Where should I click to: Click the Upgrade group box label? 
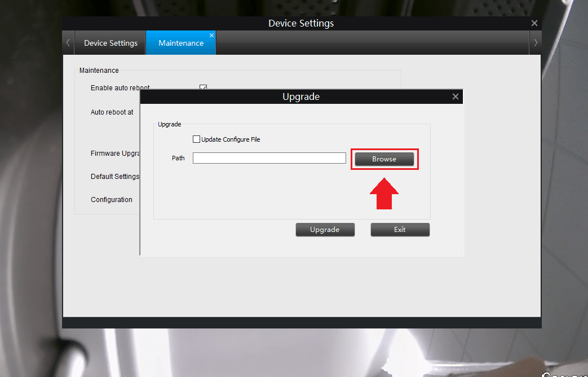[169, 124]
